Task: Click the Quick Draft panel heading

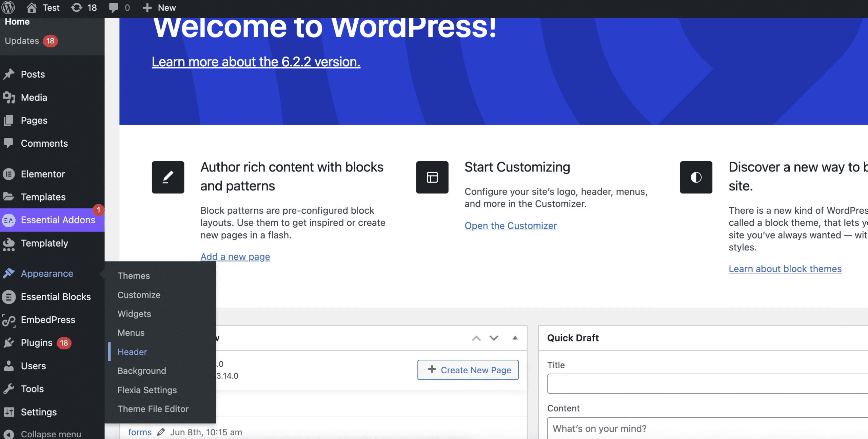Action: point(573,338)
